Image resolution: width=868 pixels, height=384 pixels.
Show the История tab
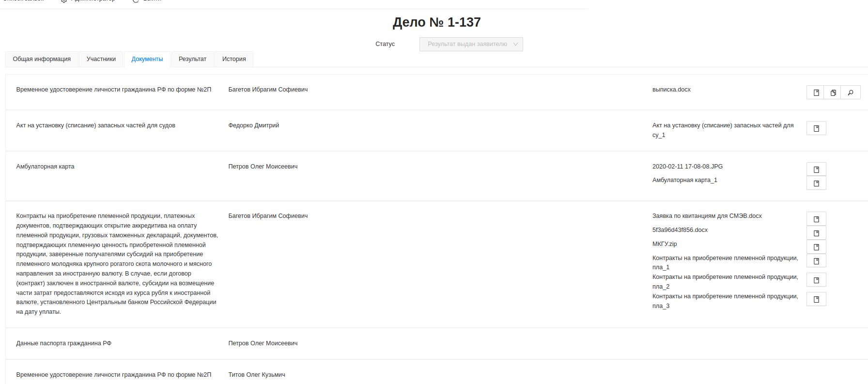click(234, 59)
